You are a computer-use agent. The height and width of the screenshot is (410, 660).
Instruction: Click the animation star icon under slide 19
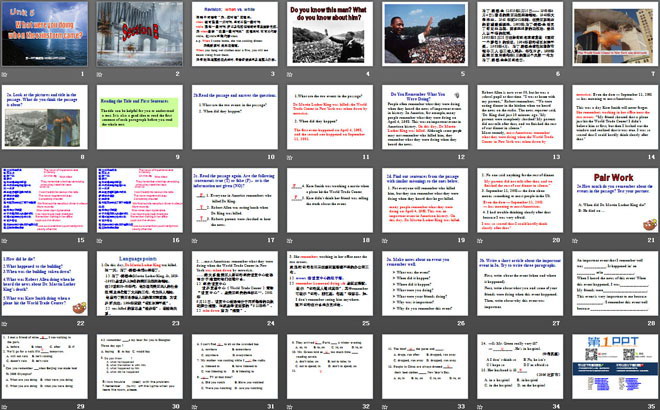(385, 241)
